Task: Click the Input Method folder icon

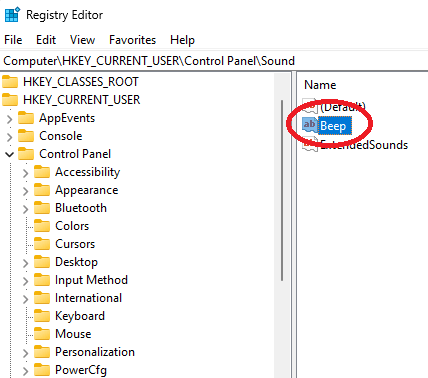Action: tap(42, 280)
